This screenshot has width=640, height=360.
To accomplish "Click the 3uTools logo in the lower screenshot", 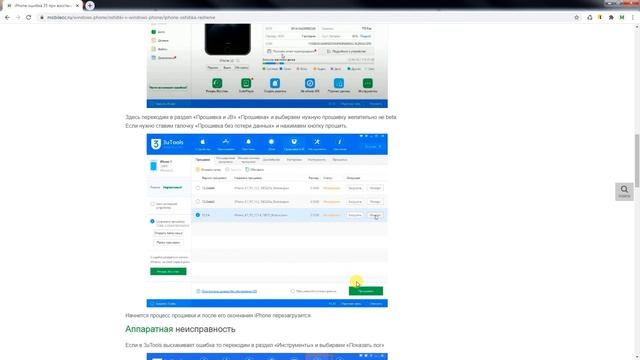I will click(x=167, y=143).
